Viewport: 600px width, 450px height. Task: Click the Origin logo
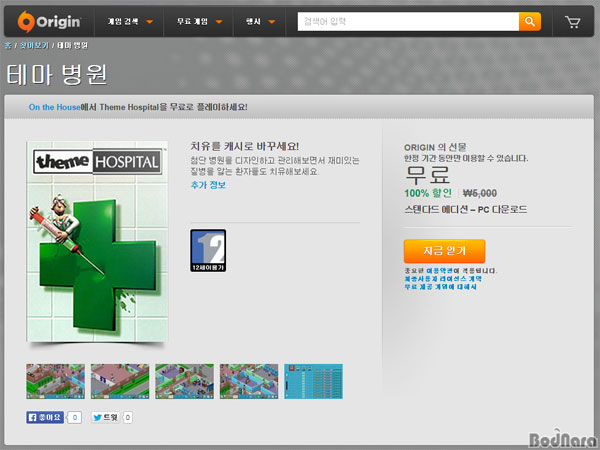[x=49, y=21]
